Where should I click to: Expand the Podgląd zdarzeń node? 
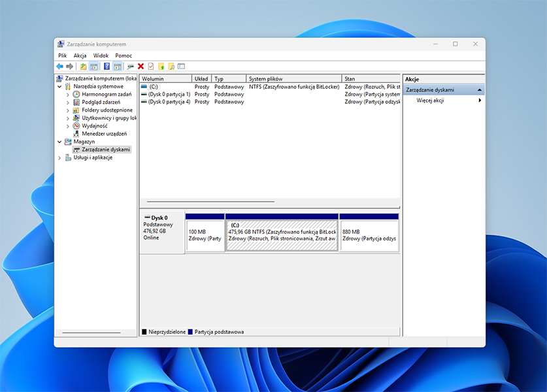point(68,103)
